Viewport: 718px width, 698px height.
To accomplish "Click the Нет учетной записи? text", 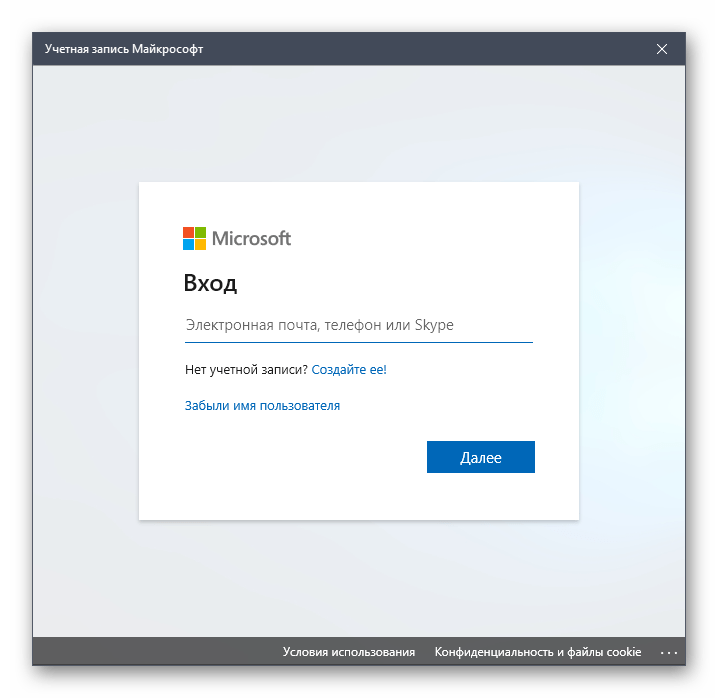I will [x=246, y=370].
